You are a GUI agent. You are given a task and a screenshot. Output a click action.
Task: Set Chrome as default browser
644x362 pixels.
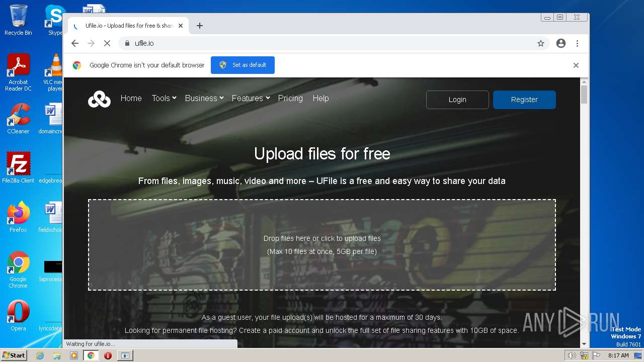(243, 65)
